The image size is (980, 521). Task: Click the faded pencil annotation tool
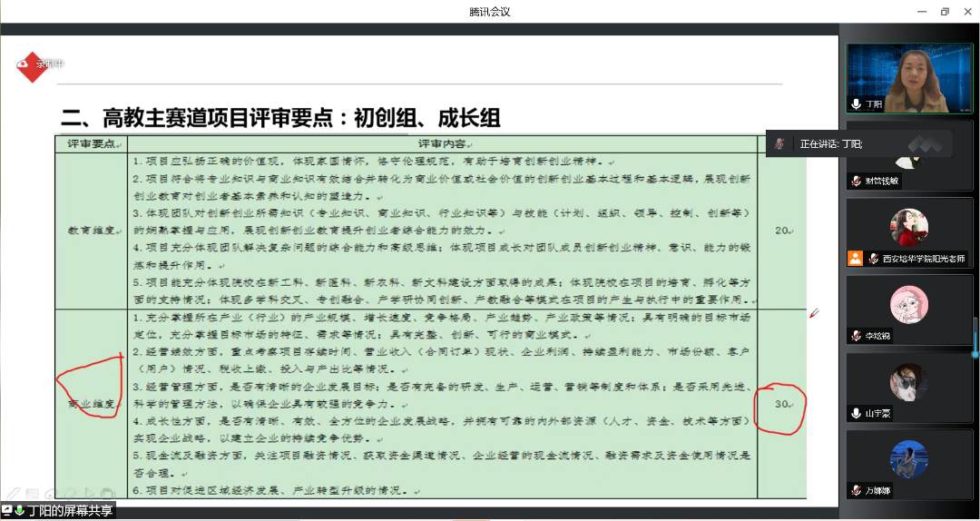point(13,493)
